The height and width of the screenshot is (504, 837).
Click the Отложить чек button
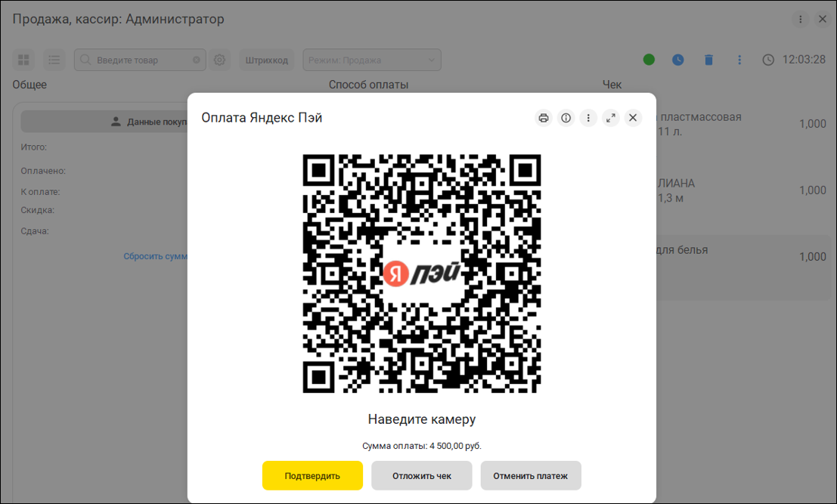click(x=422, y=476)
